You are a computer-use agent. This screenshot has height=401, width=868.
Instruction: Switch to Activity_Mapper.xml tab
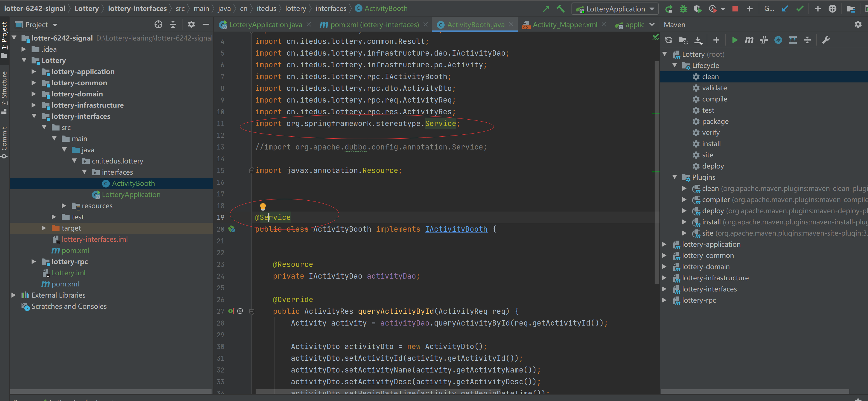click(x=565, y=25)
